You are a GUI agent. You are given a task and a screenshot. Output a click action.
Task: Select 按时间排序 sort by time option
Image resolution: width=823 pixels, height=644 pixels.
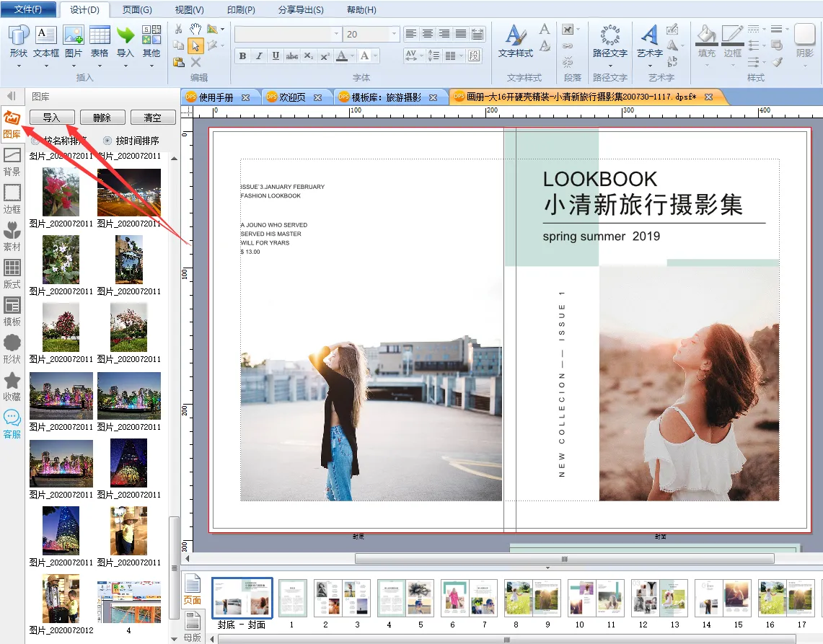(x=108, y=141)
